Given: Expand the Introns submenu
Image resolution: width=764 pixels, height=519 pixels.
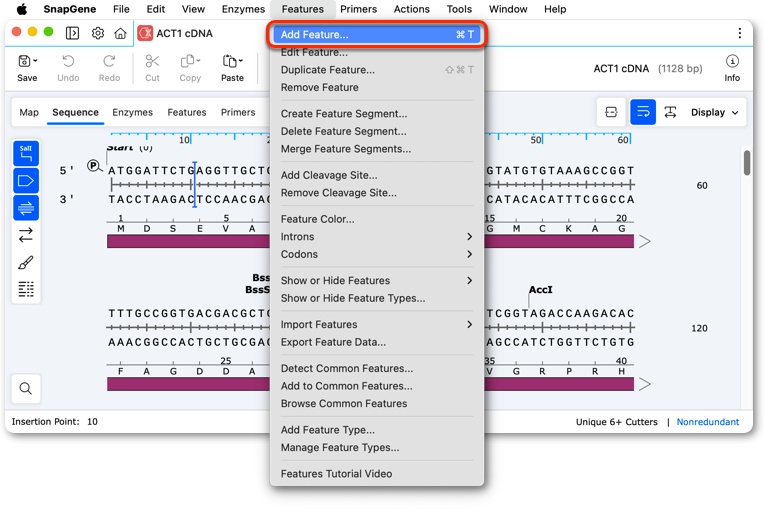Looking at the screenshot, I should tap(377, 236).
